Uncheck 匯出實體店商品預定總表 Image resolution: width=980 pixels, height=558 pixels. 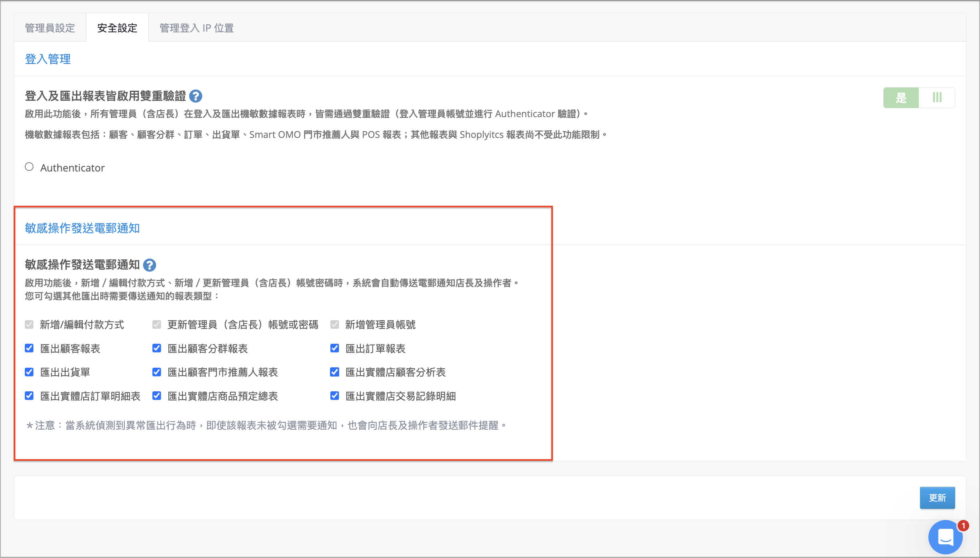pos(157,396)
